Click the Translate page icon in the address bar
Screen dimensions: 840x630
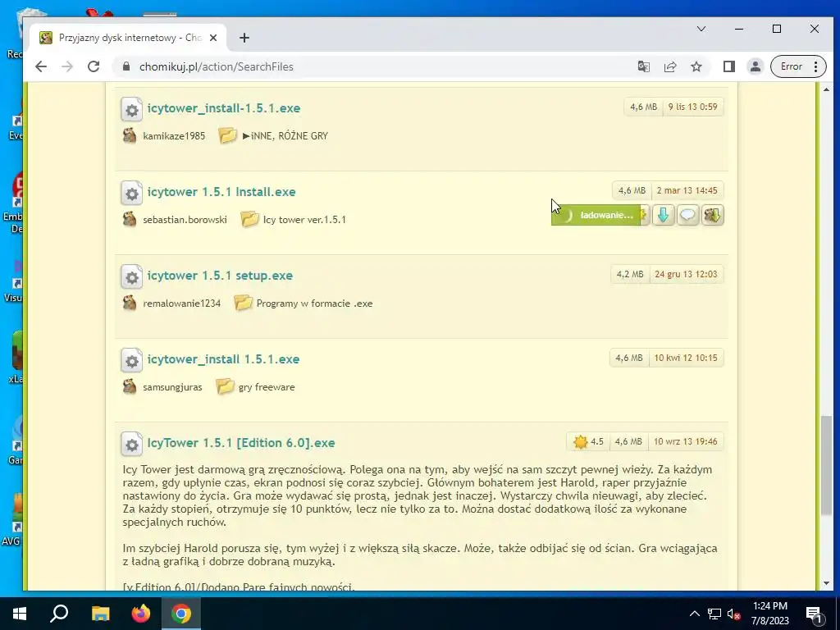click(x=643, y=66)
